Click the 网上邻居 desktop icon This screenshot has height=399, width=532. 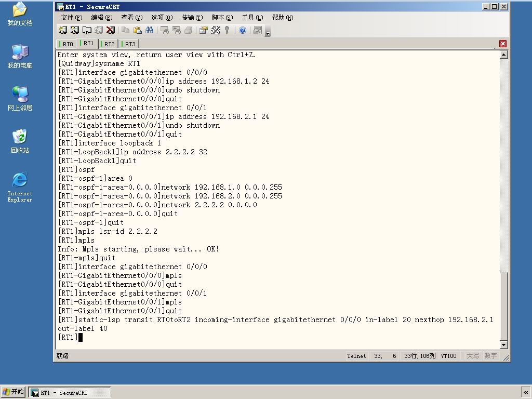pyautogui.click(x=20, y=99)
